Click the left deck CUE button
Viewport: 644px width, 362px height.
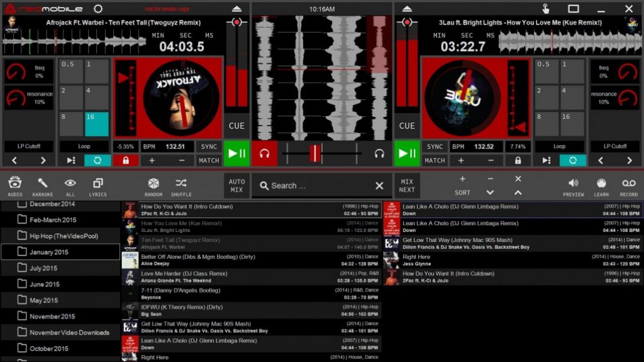(x=236, y=126)
